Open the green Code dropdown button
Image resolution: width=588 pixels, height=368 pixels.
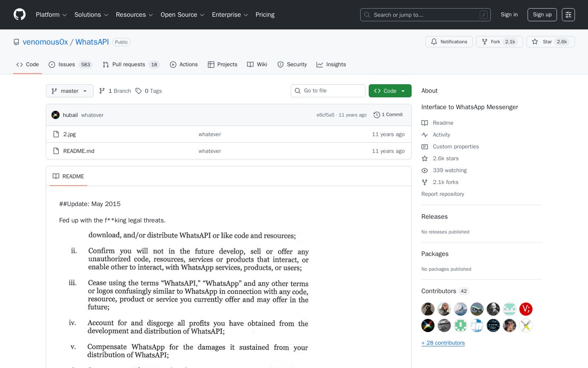(x=390, y=91)
